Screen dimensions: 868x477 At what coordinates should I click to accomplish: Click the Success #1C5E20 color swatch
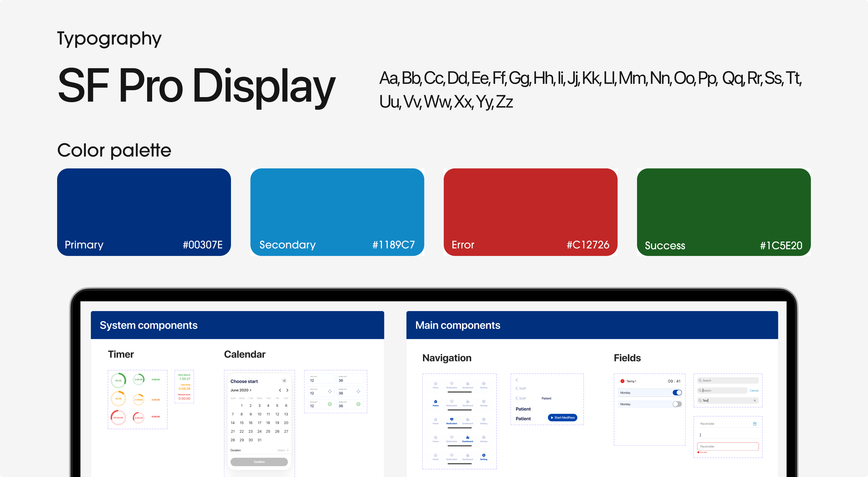click(x=724, y=212)
